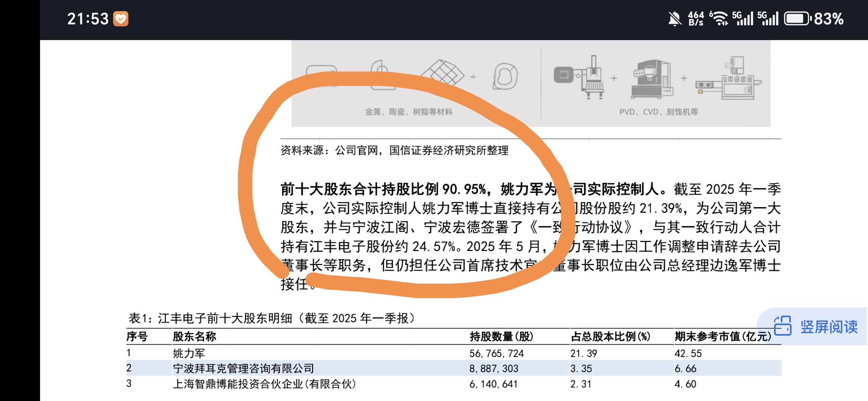
Task: Tap column header 占总股本比例(%)
Action: pyautogui.click(x=610, y=336)
